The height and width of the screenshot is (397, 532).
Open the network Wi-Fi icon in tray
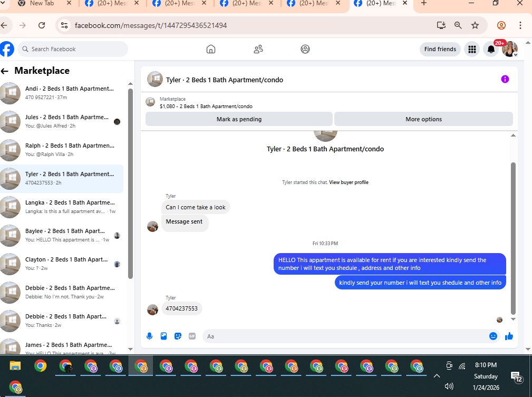(462, 366)
